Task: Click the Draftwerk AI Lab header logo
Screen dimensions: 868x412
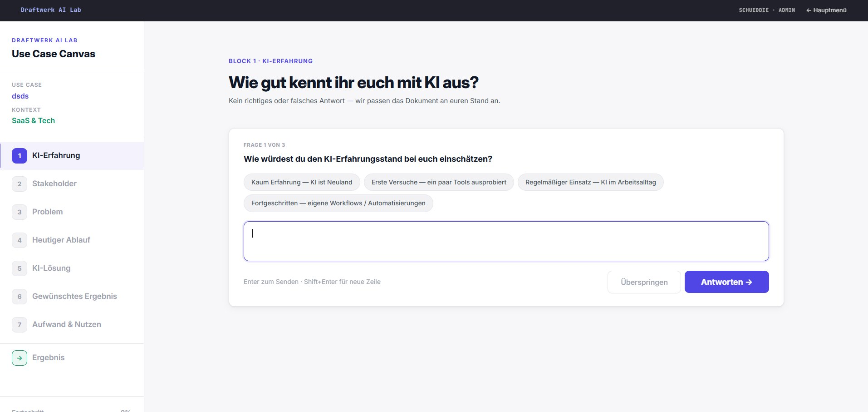Action: click(51, 10)
